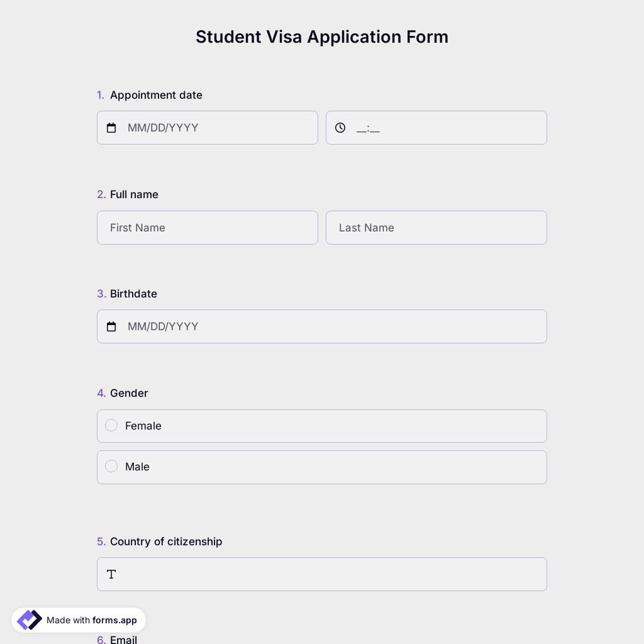
Task: Open the birthdate calendar picker icon
Action: [x=111, y=326]
